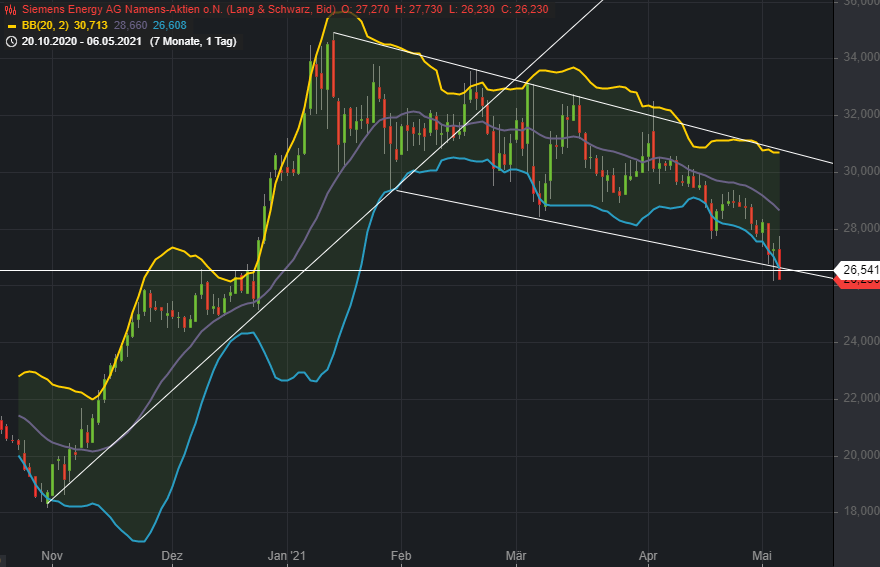The image size is (880, 567).
Task: Select the lower band value 26,608
Action: coord(168,25)
